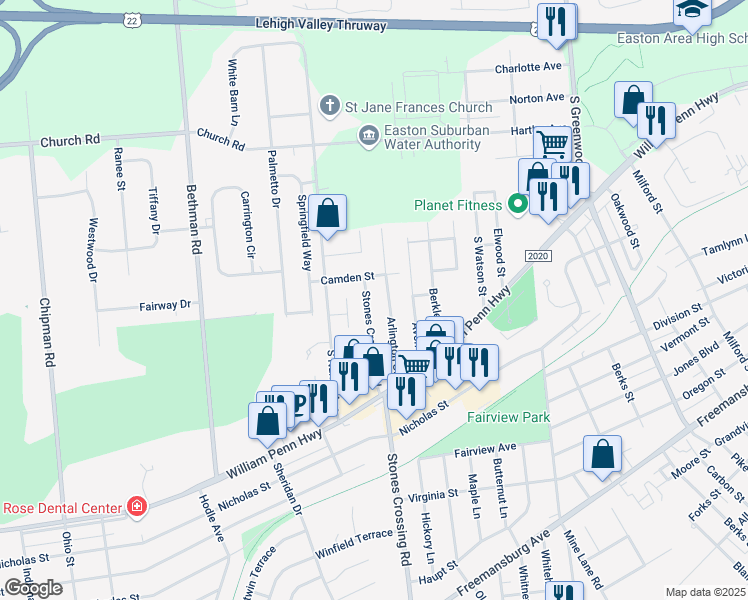Screen dimensions: 748x600
Task: Open the restaurant marker left of Arlington St shopping bag
Action: (x=349, y=379)
